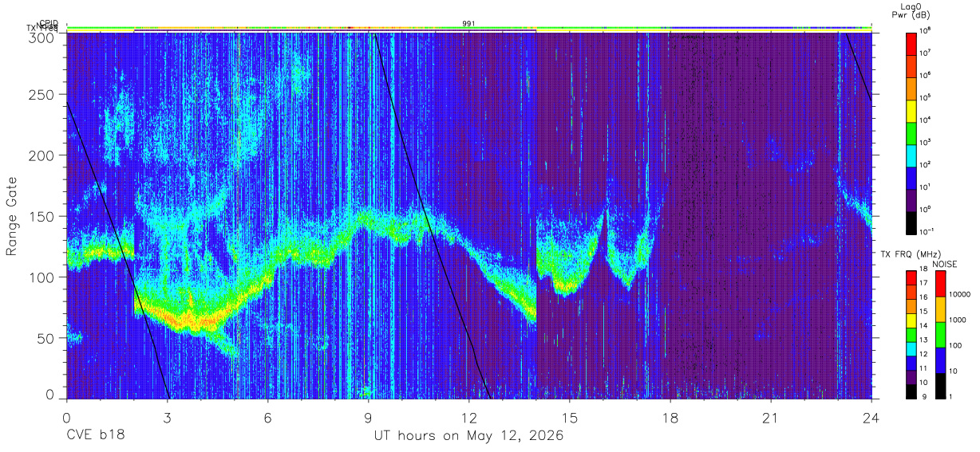Click green segment of NOISE colorbar
Screen dimensions: 980x452
[939, 334]
